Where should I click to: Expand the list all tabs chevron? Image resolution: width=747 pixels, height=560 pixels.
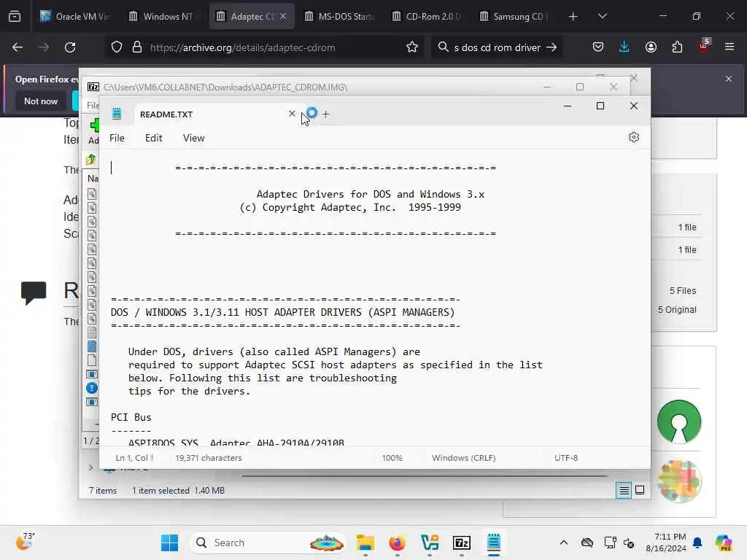pos(602,17)
